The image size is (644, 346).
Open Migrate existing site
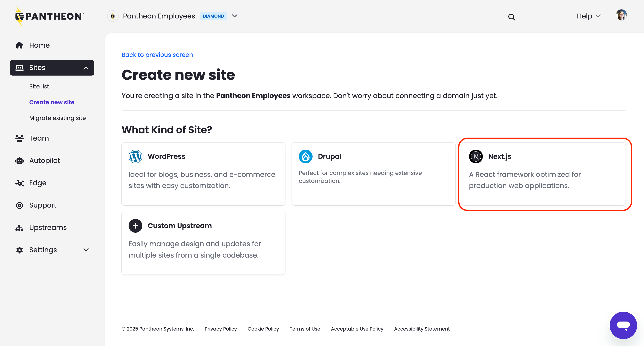pos(58,118)
